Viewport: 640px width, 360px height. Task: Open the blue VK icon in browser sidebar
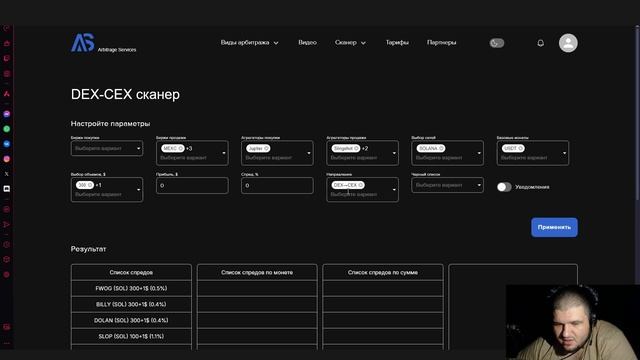(7, 144)
